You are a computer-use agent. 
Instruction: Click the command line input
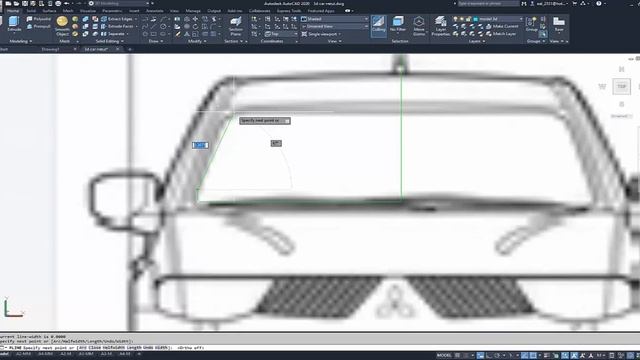point(320,347)
